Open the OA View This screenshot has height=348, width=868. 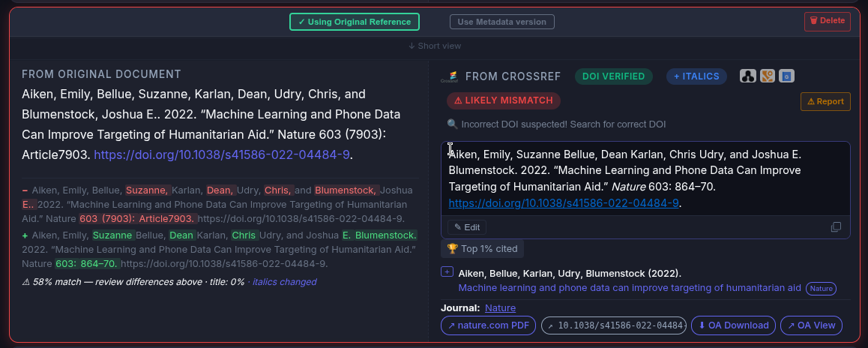pos(811,325)
